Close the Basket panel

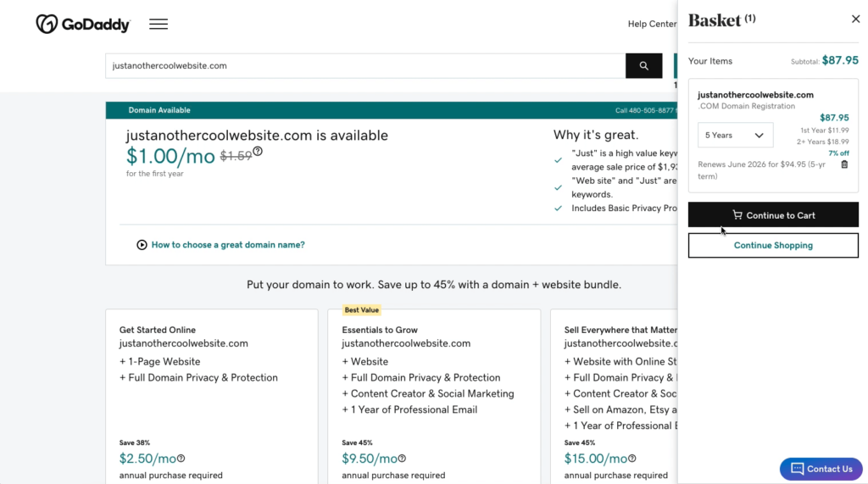tap(855, 19)
